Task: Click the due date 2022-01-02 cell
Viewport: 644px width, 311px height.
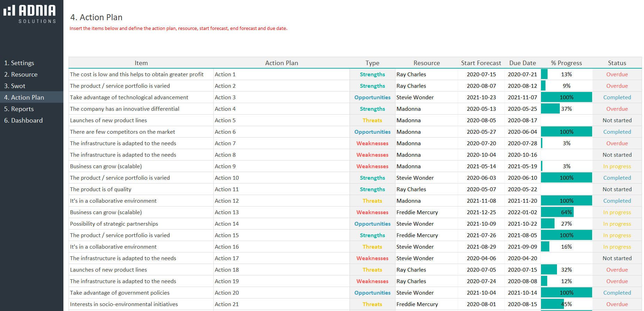Action: pos(522,212)
